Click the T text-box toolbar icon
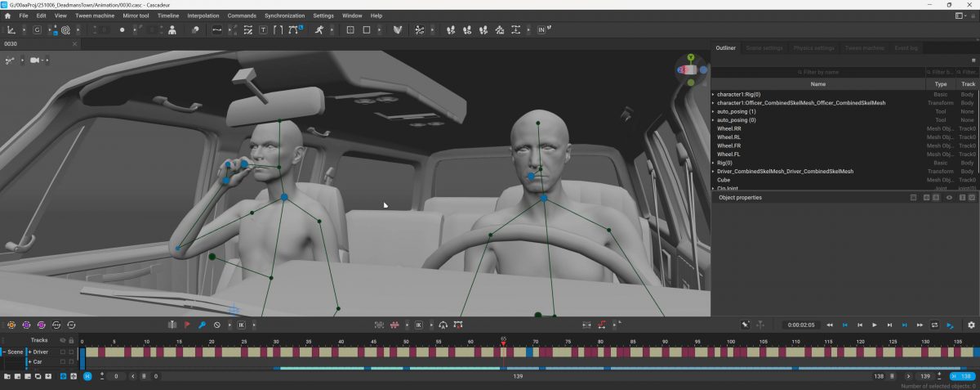 pyautogui.click(x=263, y=29)
